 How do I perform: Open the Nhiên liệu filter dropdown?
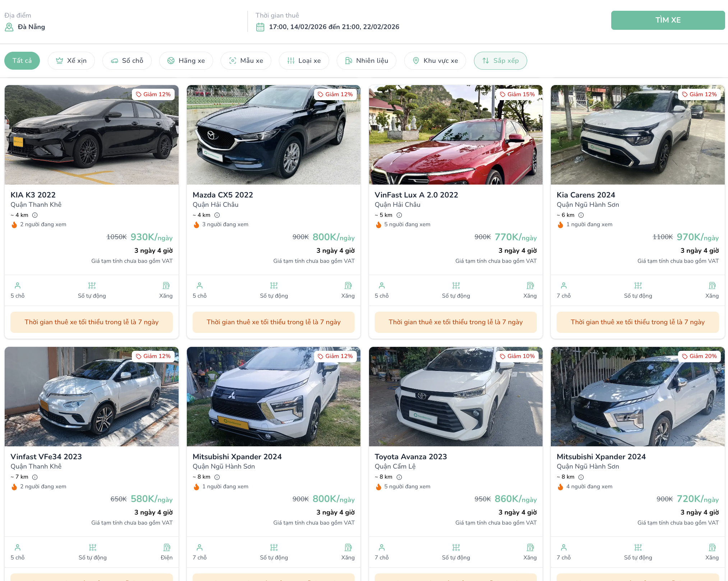tap(366, 61)
